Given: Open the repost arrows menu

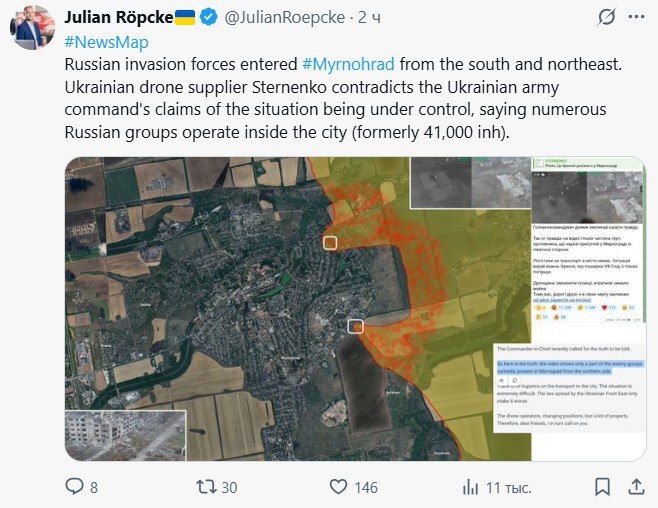Looking at the screenshot, I should pyautogui.click(x=205, y=486).
